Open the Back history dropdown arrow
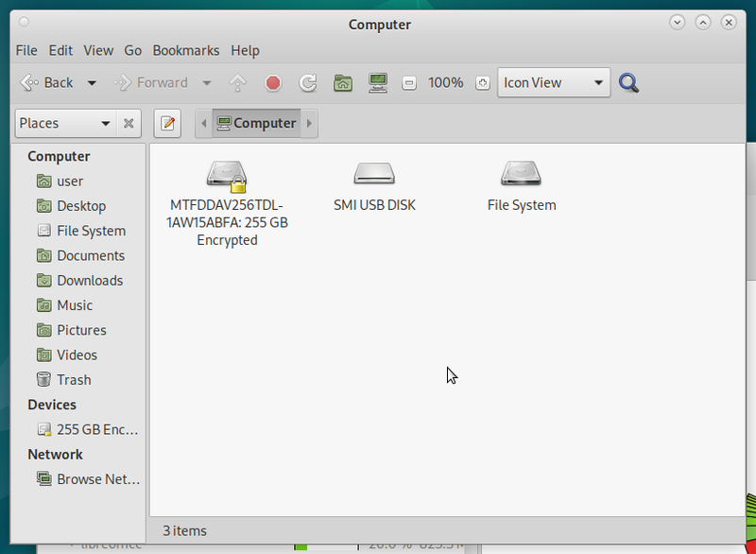Screen dimensions: 756x554 click(92, 82)
